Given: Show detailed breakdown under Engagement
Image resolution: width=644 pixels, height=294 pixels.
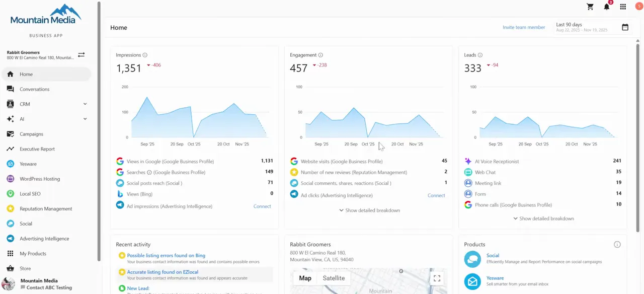Looking at the screenshot, I should coord(370,210).
